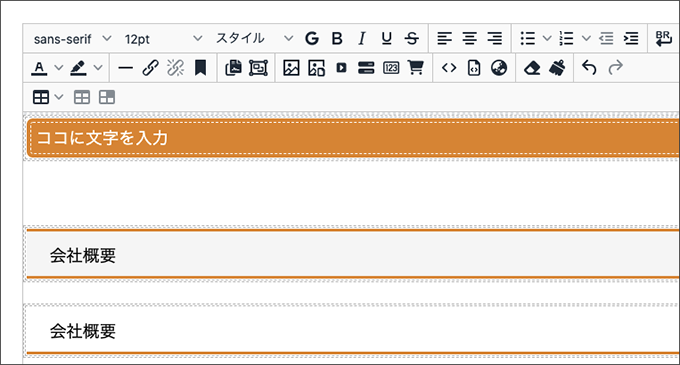The image size is (680, 365).
Task: Apply the text color A button
Action: 39,68
